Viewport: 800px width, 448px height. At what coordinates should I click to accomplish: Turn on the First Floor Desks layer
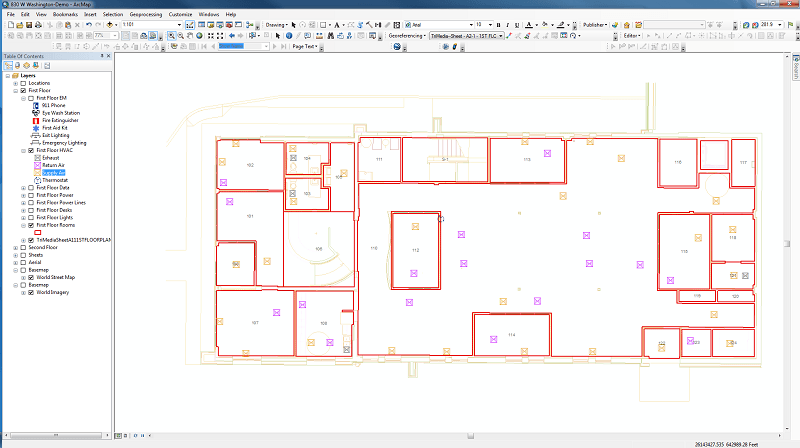pyautogui.click(x=31, y=210)
